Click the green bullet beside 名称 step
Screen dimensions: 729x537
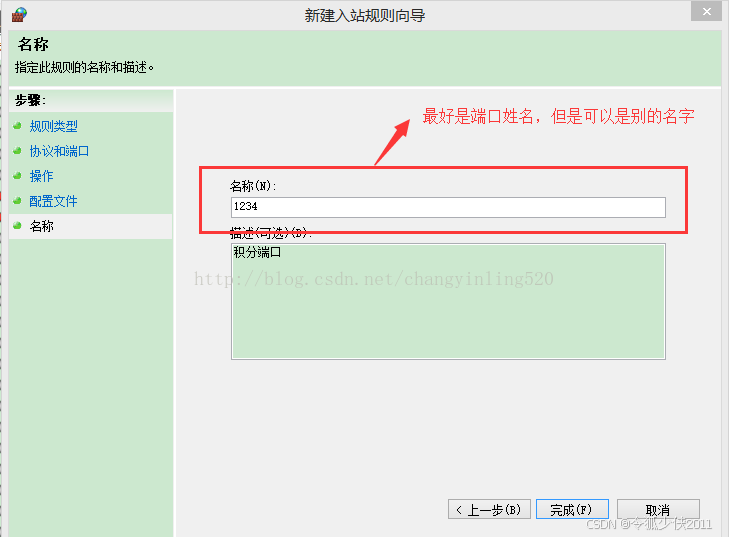[x=18, y=226]
